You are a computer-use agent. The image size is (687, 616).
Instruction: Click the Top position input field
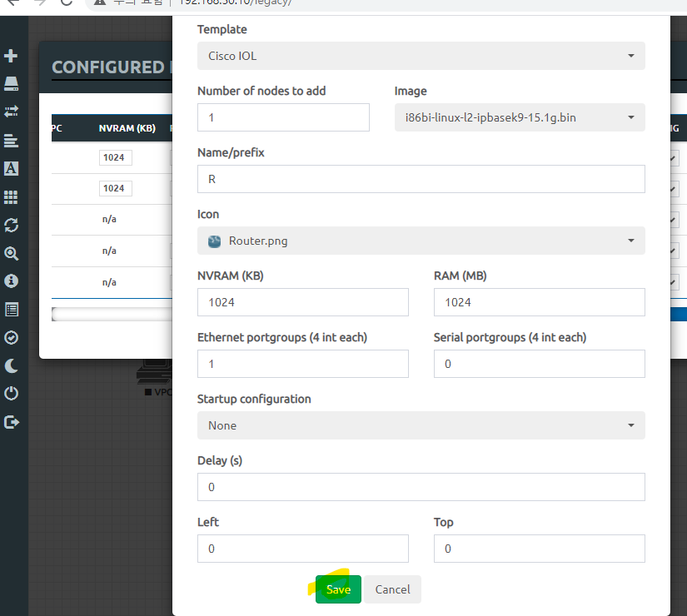click(540, 549)
